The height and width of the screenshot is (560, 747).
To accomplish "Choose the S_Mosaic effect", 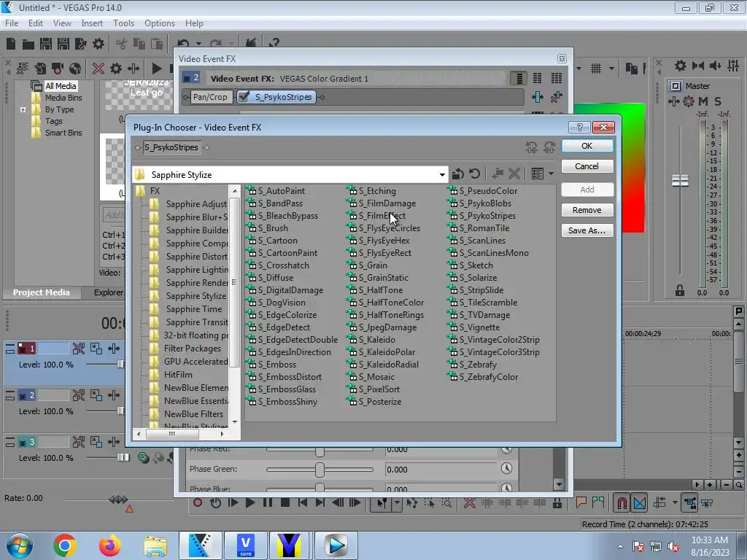I will [371, 377].
